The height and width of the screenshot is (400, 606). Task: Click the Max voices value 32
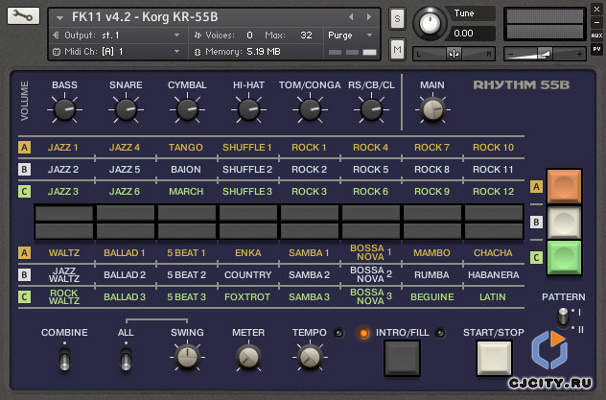[306, 36]
